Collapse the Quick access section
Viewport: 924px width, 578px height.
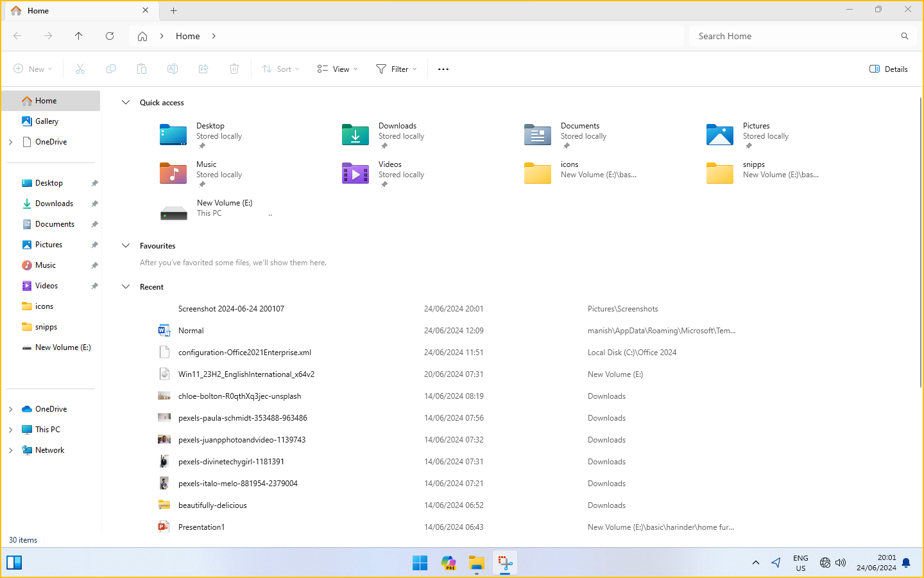126,103
